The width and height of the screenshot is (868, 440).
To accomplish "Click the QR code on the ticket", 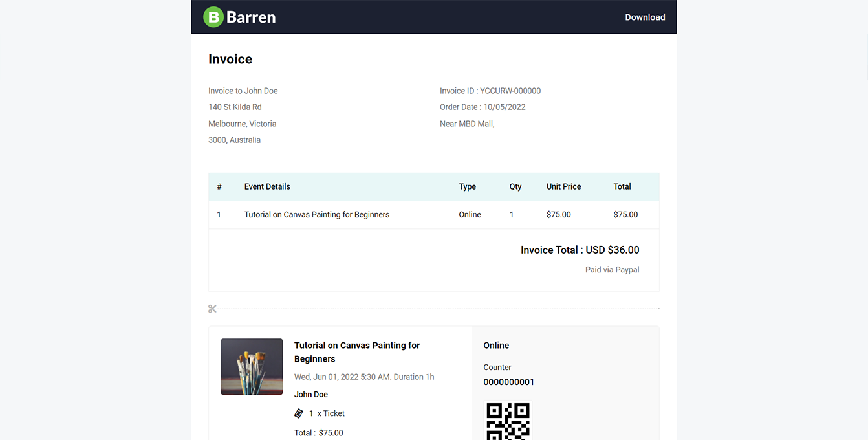I will 508,421.
